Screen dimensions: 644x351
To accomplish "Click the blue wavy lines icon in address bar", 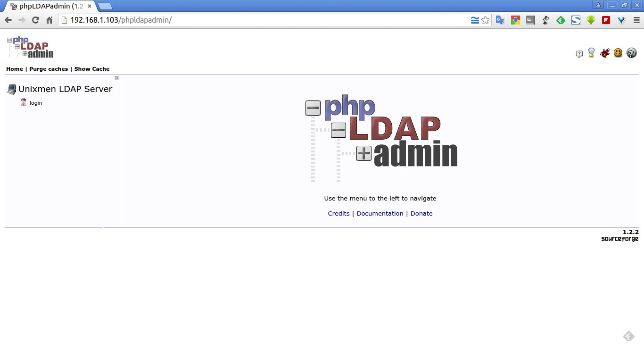I will pos(475,20).
